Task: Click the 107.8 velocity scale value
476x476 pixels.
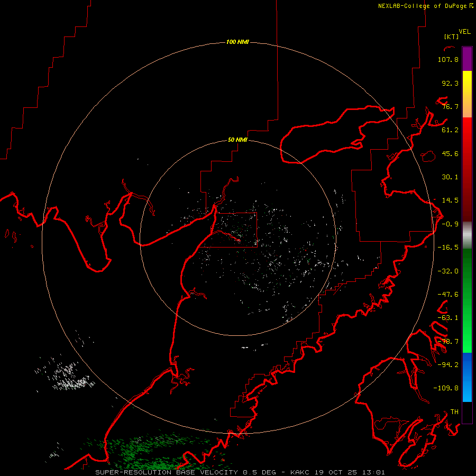Action: (448, 59)
